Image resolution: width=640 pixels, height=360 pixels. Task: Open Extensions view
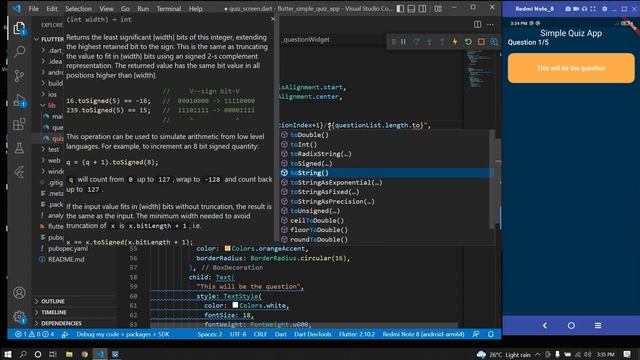click(x=19, y=124)
